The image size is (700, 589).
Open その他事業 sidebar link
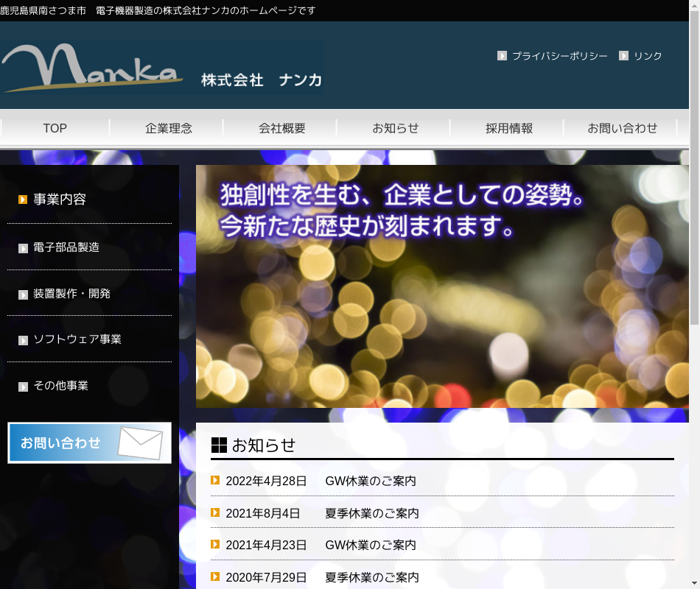[x=60, y=386]
